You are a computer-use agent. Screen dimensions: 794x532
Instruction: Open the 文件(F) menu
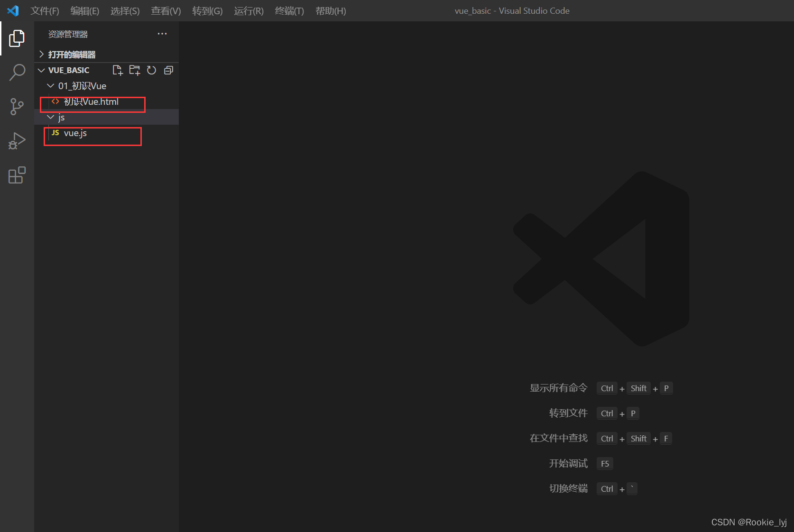[x=44, y=10]
